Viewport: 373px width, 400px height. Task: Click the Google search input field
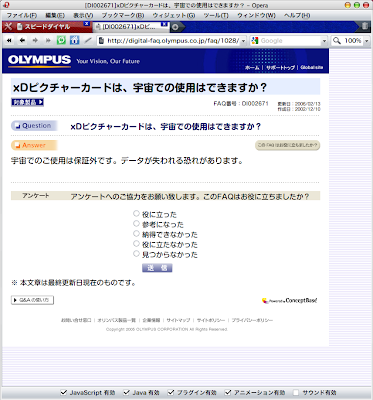[x=290, y=41]
